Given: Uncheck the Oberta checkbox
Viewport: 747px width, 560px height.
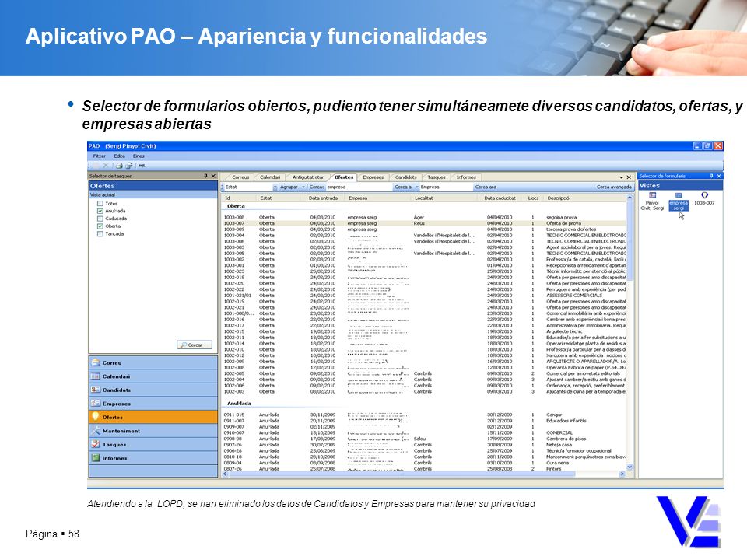Looking at the screenshot, I should pyautogui.click(x=100, y=226).
